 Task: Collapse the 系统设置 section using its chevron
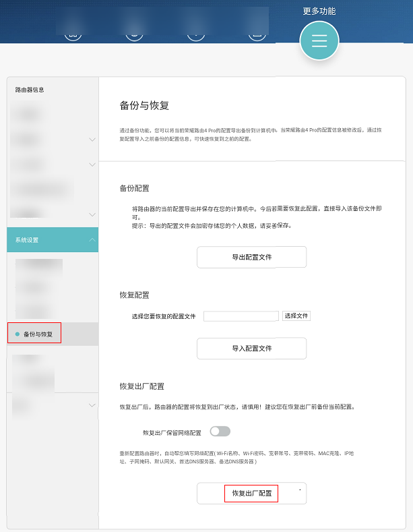pyautogui.click(x=92, y=240)
